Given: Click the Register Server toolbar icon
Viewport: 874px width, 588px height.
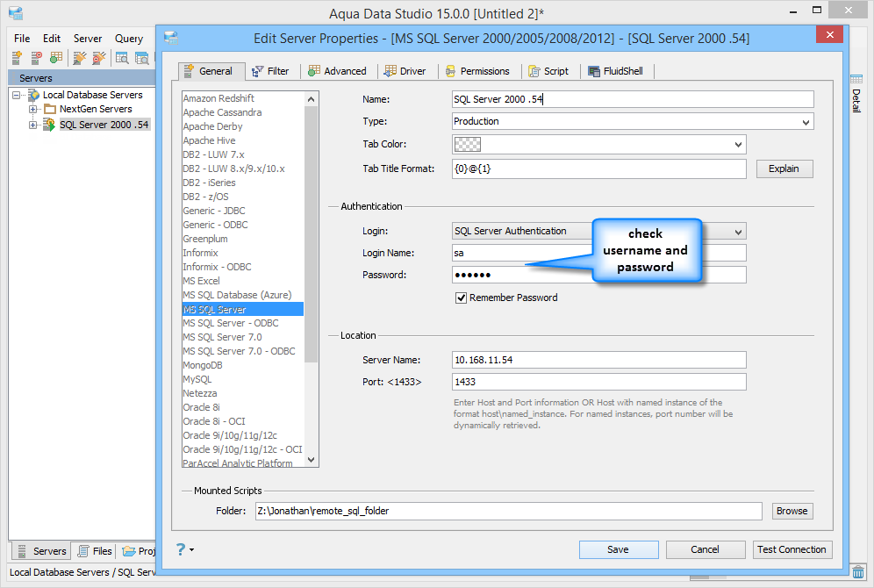Looking at the screenshot, I should [17, 57].
